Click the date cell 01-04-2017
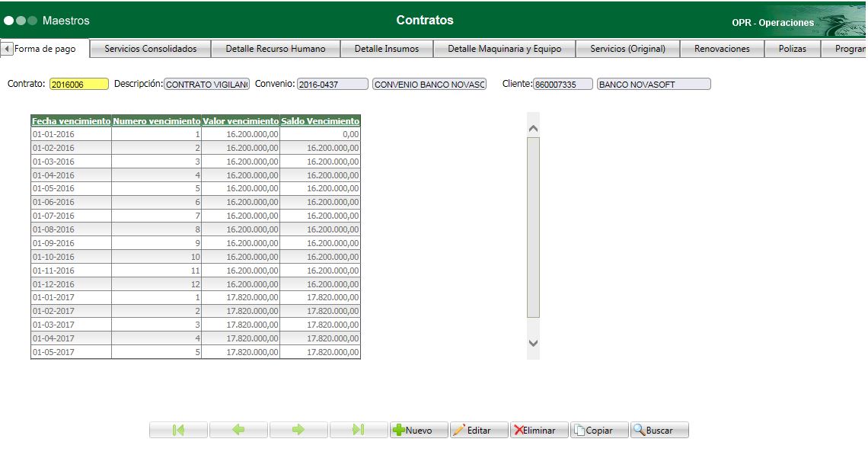This screenshot has width=868, height=458. point(71,338)
